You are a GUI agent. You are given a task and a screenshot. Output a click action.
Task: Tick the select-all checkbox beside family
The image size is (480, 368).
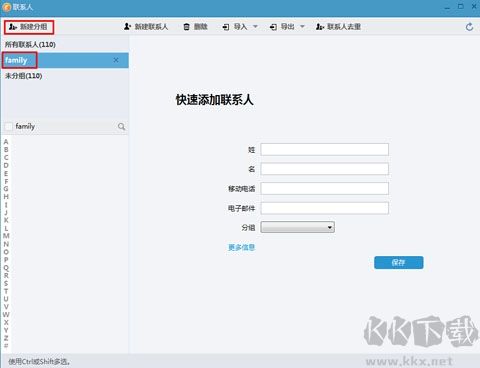8,126
